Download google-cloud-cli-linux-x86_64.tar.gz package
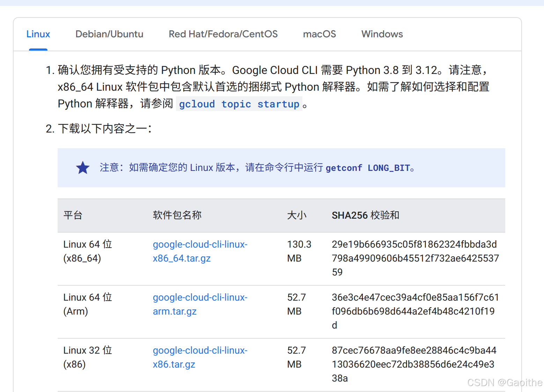544x392 pixels. [x=200, y=251]
